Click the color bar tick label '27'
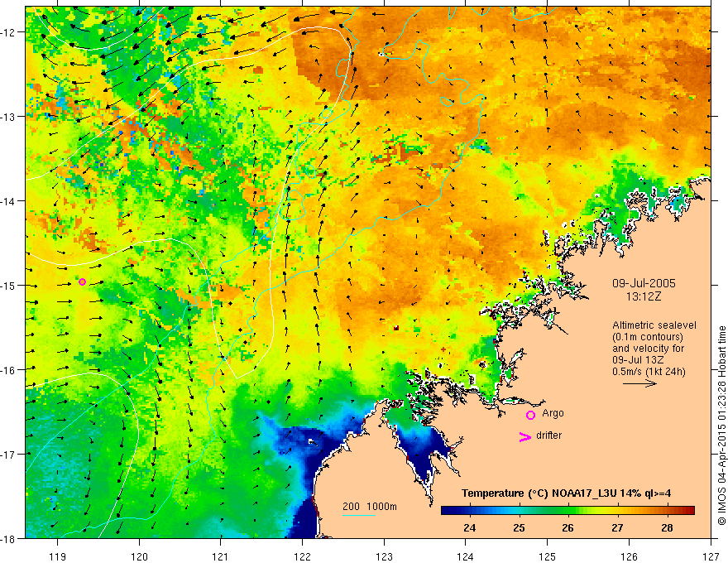Screen dimensions: 728x563 [x=617, y=527]
